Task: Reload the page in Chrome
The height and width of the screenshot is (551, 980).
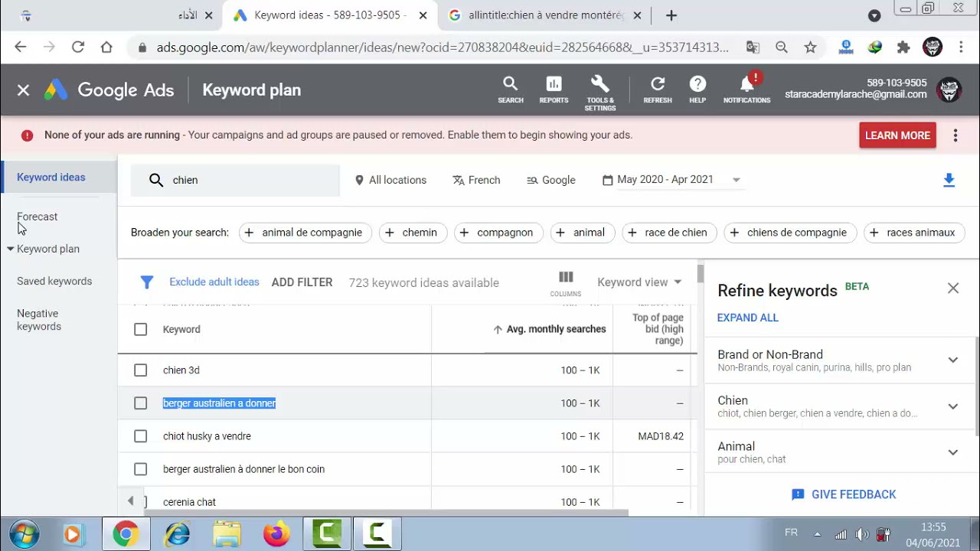Action: (x=77, y=47)
